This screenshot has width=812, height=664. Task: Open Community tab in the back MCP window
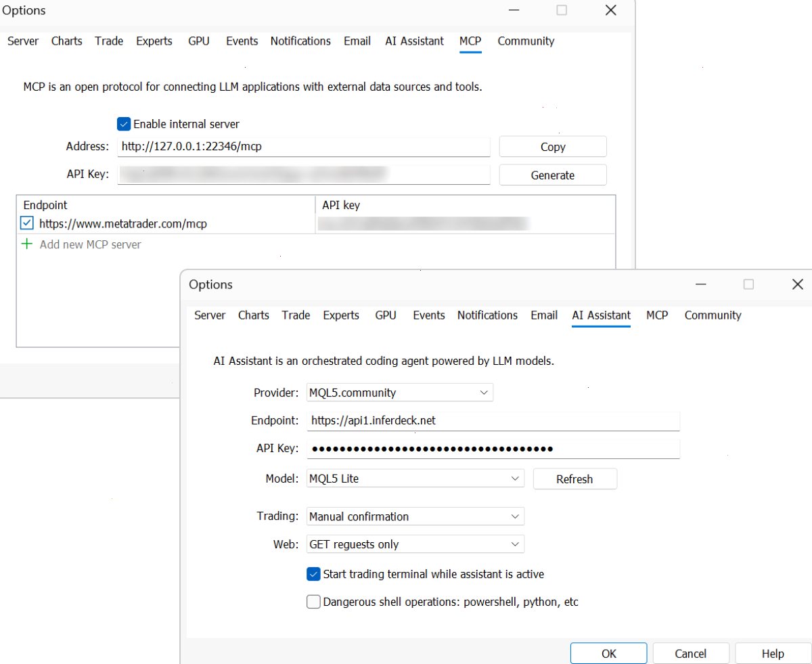tap(526, 41)
